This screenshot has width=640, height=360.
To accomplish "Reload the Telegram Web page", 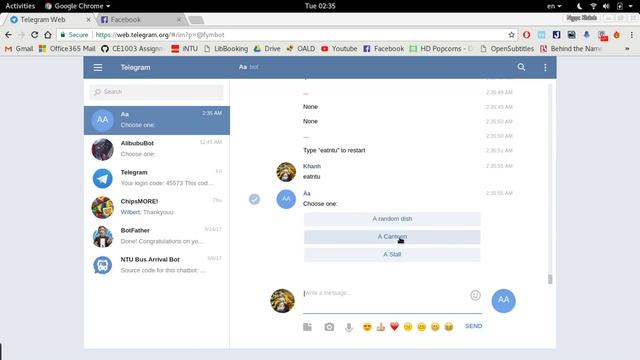I will (x=35, y=35).
